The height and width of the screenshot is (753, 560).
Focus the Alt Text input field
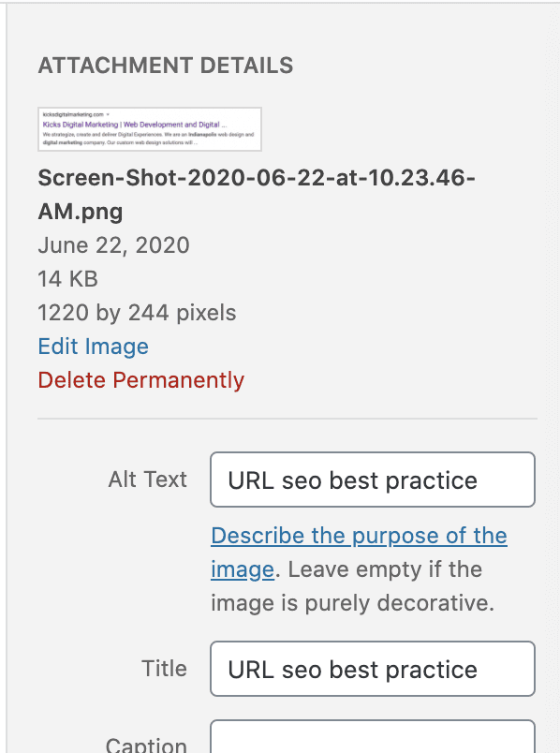(x=373, y=480)
